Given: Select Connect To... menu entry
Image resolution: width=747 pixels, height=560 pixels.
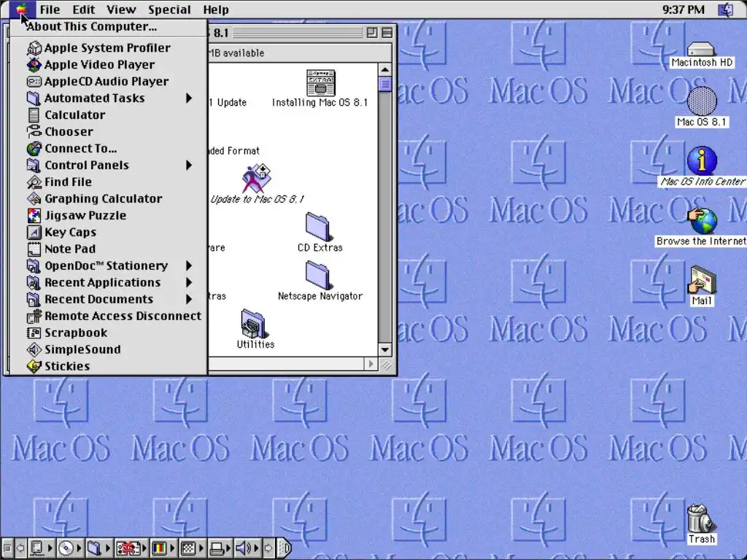Looking at the screenshot, I should [109, 148].
